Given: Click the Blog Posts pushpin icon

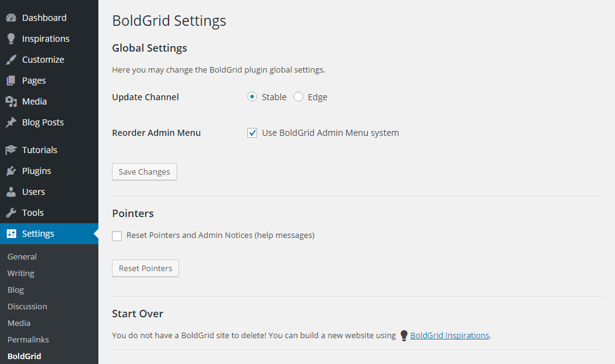Looking at the screenshot, I should coord(11,122).
